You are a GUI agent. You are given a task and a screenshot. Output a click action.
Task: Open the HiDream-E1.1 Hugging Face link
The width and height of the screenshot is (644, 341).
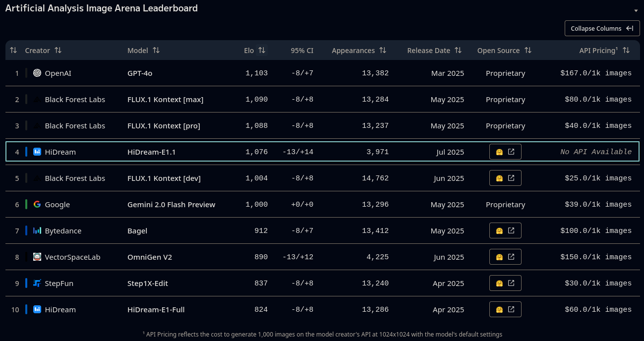[505, 152]
